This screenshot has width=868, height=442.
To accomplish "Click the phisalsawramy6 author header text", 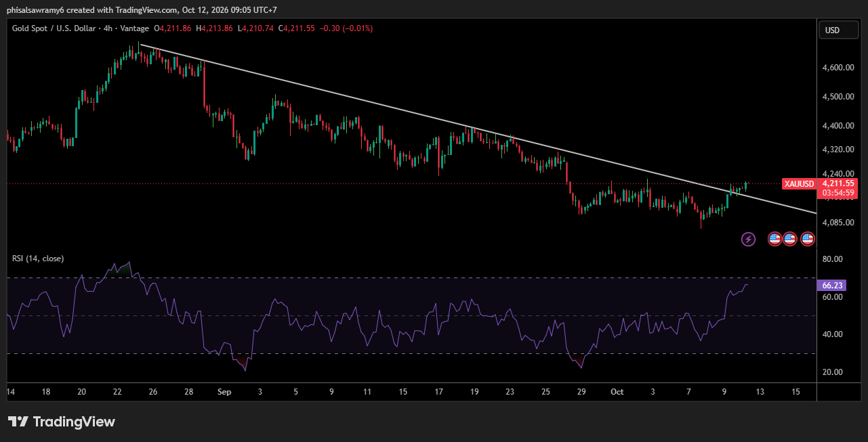I will coord(36,9).
